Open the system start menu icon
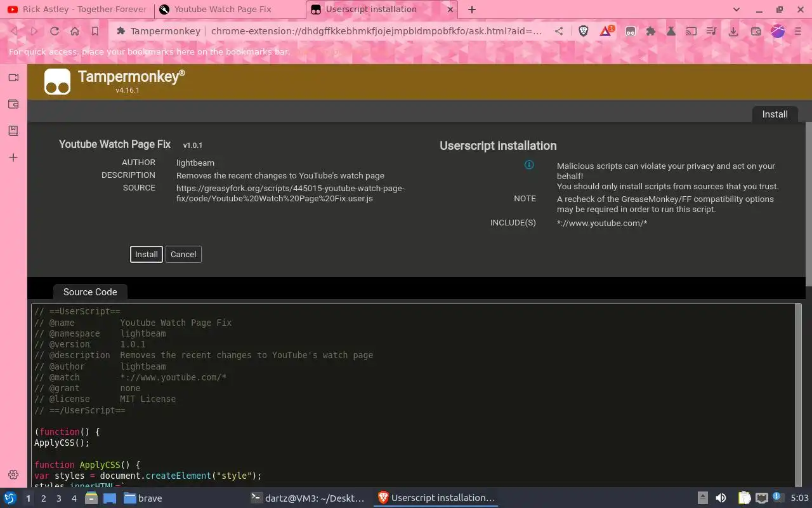Image resolution: width=812 pixels, height=508 pixels. (x=10, y=498)
